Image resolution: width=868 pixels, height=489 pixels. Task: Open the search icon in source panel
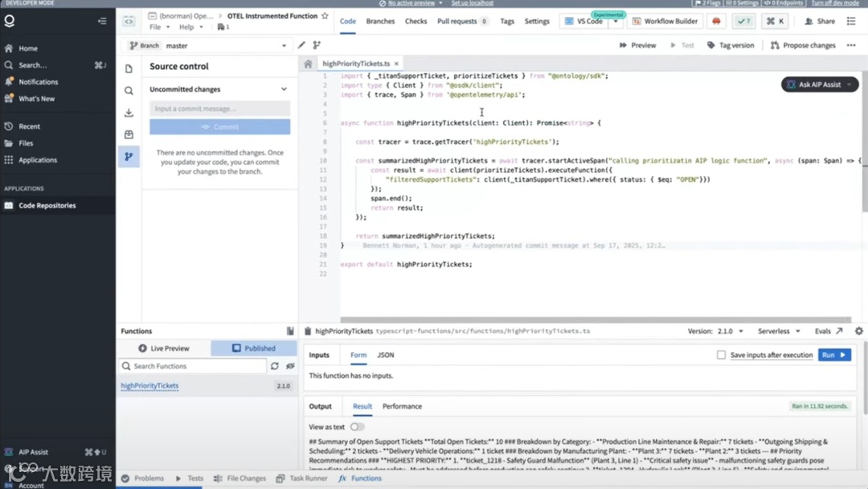tap(129, 90)
